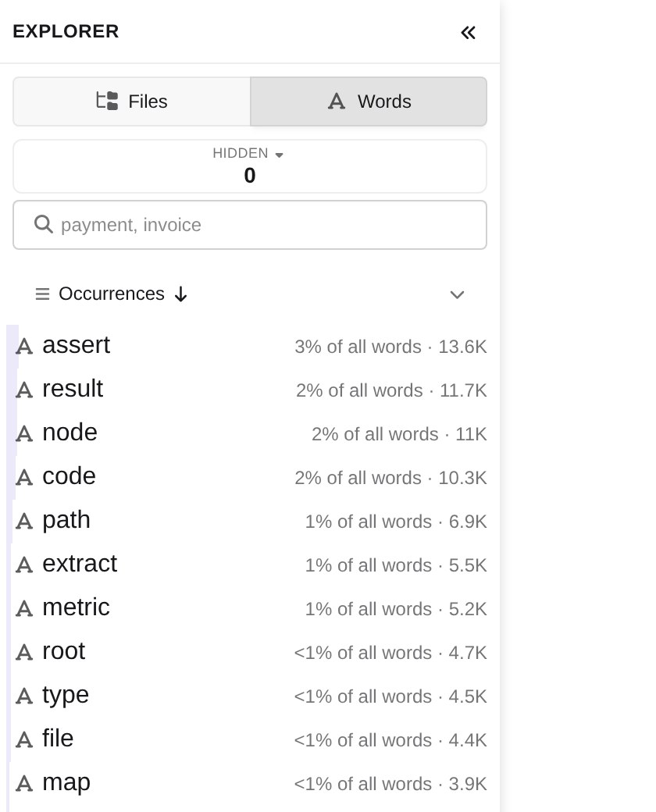Select the word result
The height and width of the screenshot is (812, 656).
pyautogui.click(x=73, y=388)
